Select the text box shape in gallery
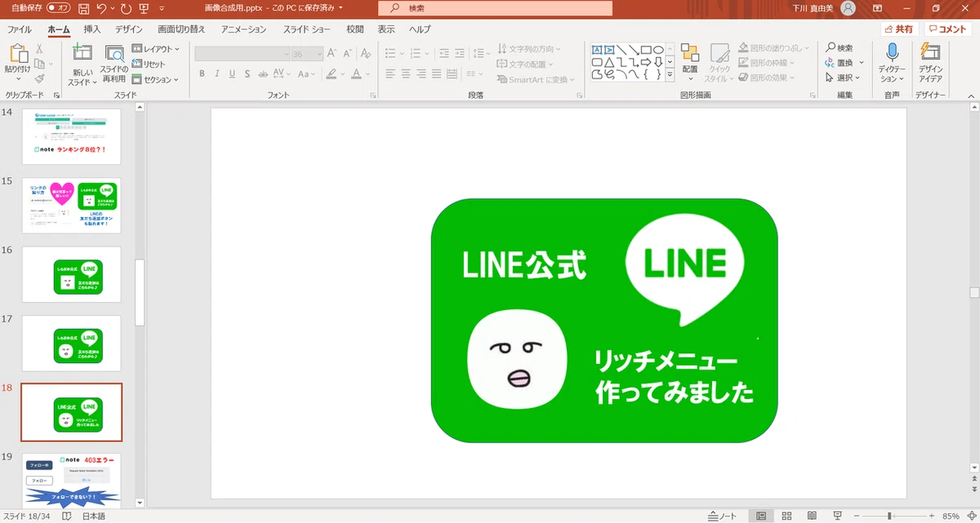 click(596, 49)
